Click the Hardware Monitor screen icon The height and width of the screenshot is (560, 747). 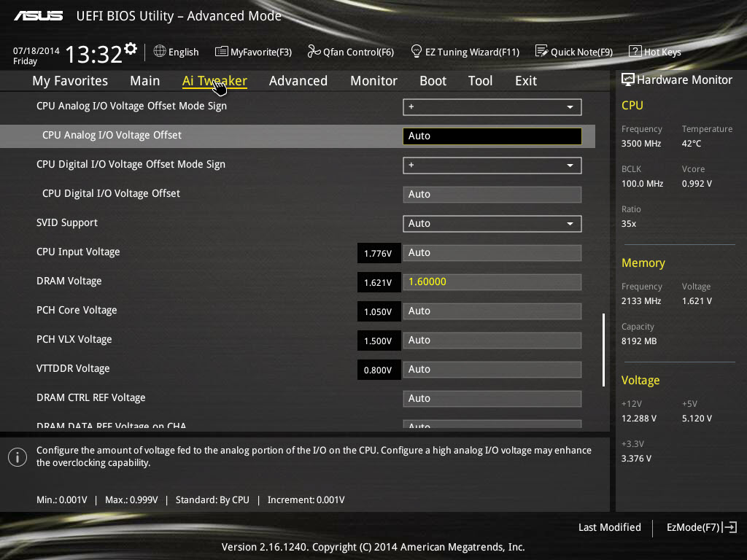[628, 79]
